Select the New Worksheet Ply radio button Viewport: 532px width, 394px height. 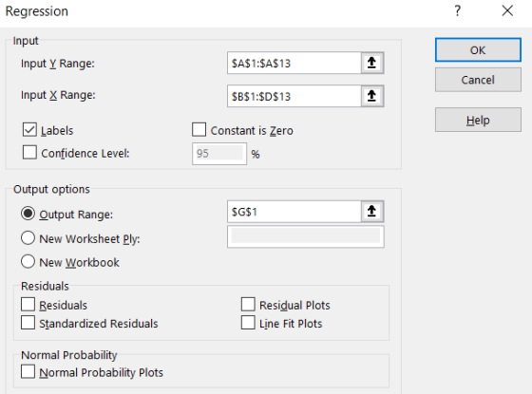coord(28,238)
